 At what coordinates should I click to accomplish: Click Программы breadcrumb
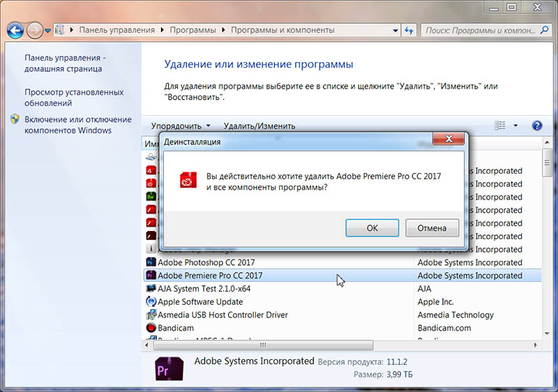(193, 30)
